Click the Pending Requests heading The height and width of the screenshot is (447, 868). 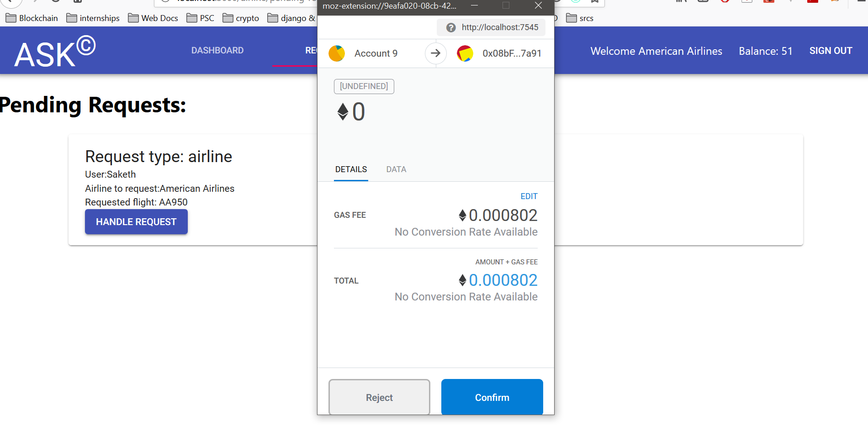coord(93,105)
